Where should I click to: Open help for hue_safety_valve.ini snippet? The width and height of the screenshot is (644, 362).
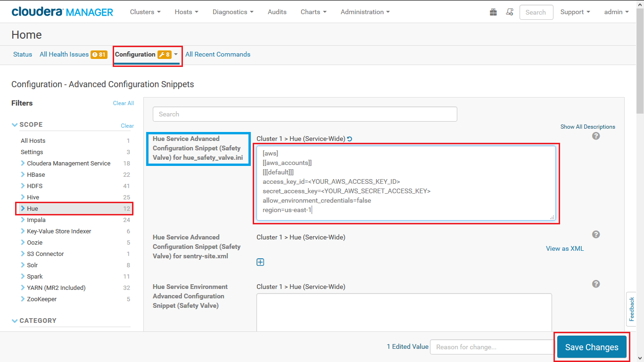pos(596,136)
